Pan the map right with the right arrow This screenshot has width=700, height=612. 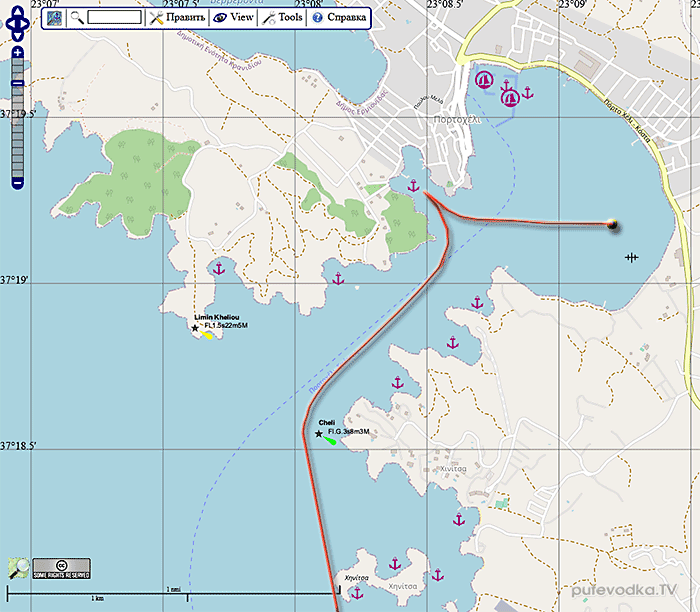pos(26,24)
